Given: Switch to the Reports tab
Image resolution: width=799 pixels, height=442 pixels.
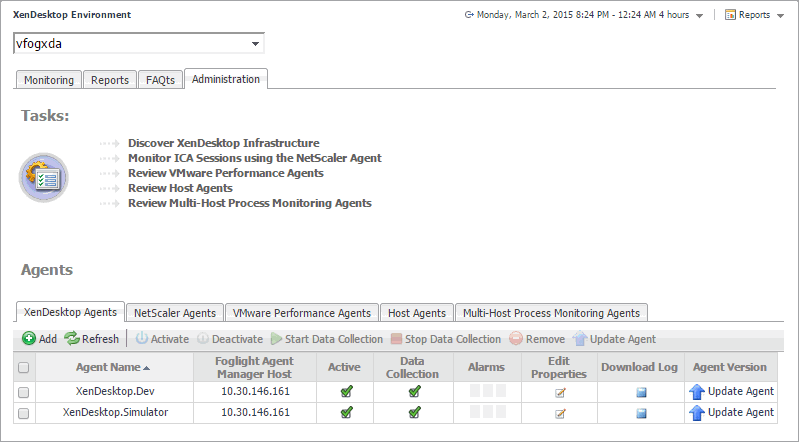Looking at the screenshot, I should (110, 80).
